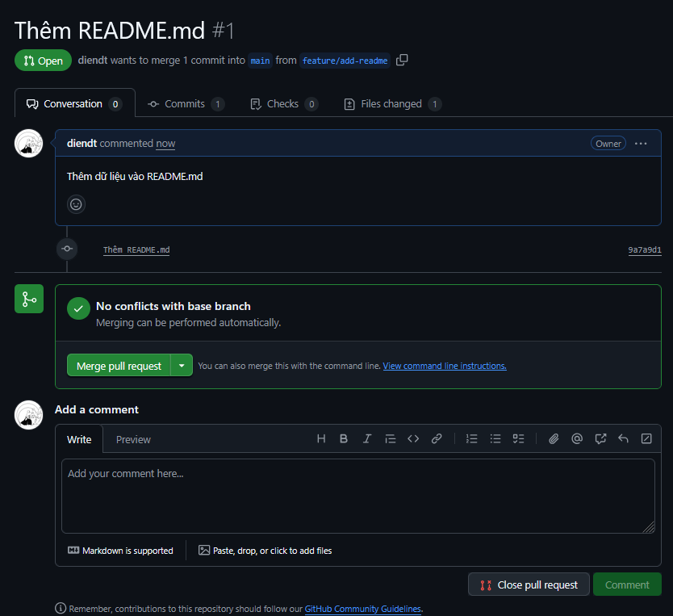Switch to the Files changed tab
673x616 pixels.
392,104
